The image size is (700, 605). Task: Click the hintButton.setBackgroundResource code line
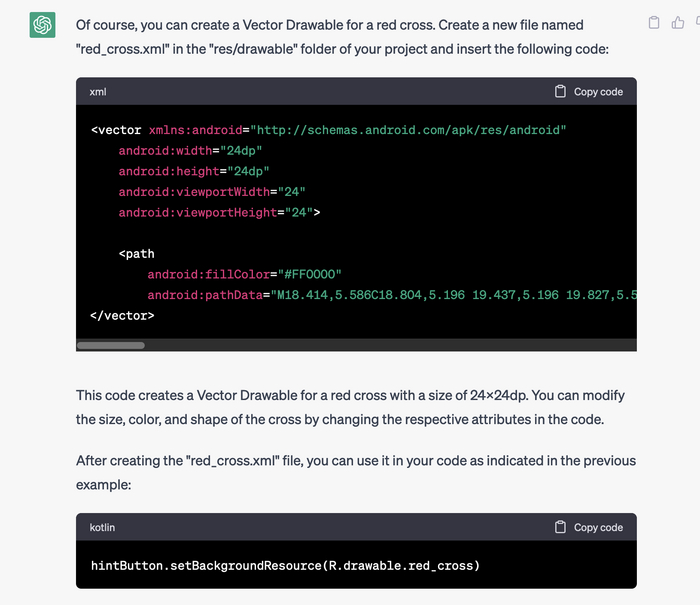(x=285, y=566)
